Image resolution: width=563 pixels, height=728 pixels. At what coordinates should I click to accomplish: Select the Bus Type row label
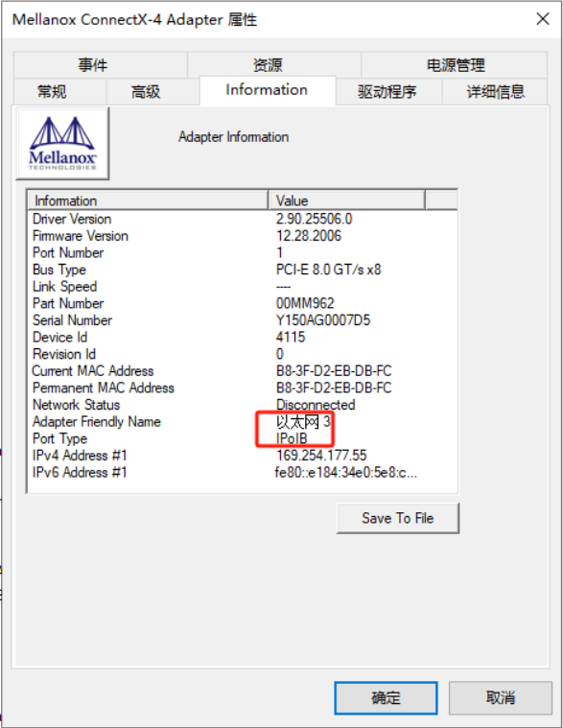59,270
